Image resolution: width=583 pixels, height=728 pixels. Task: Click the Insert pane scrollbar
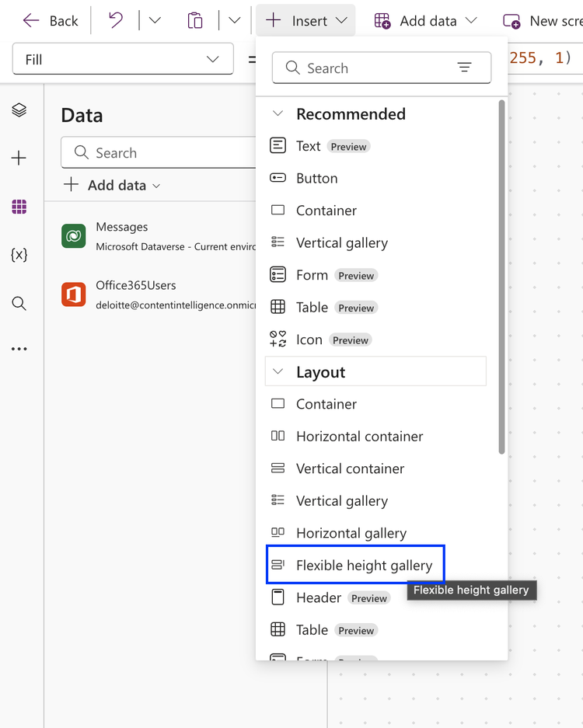pyautogui.click(x=501, y=277)
